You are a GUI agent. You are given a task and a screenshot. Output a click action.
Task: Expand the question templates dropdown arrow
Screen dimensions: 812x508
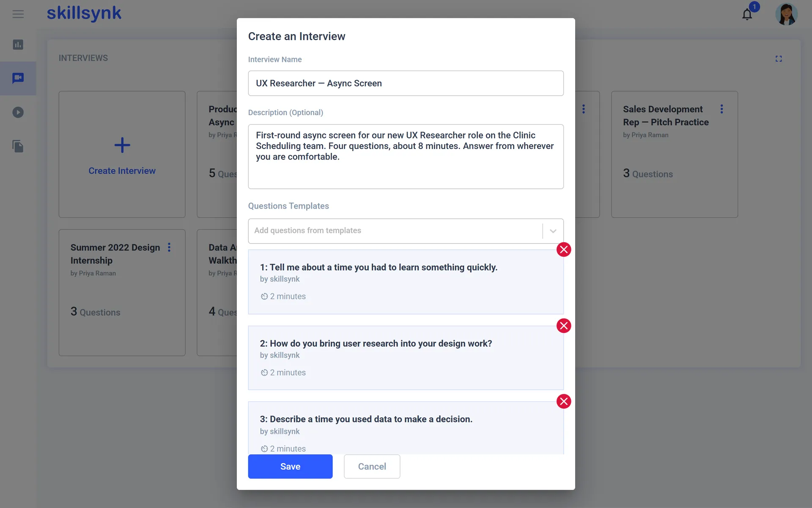click(x=553, y=231)
